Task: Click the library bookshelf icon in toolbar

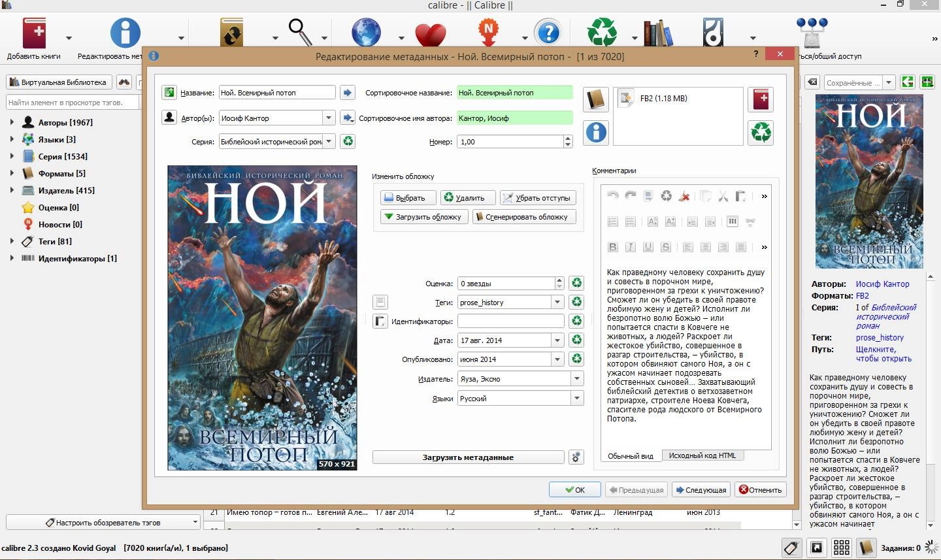Action: (658, 33)
